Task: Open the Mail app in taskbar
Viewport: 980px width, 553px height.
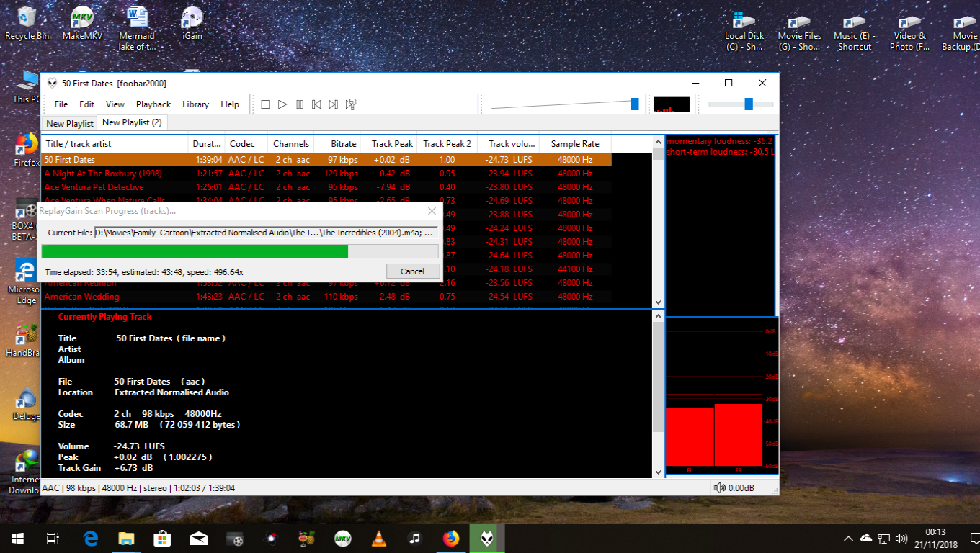Action: click(x=198, y=539)
